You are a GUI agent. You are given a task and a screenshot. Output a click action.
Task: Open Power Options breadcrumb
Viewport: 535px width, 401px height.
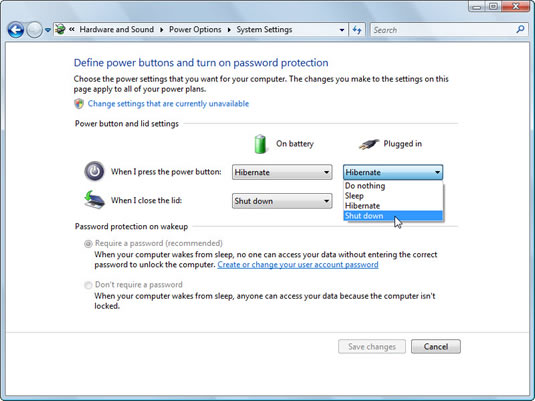coord(195,29)
